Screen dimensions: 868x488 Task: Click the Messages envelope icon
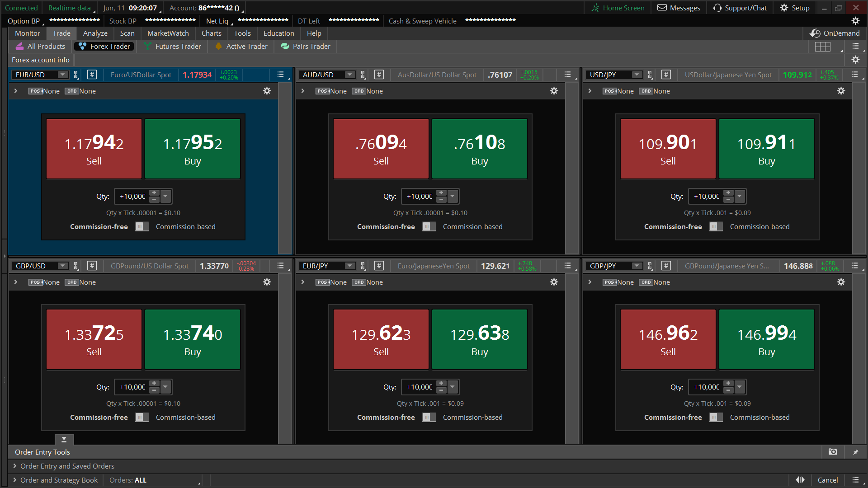(662, 8)
